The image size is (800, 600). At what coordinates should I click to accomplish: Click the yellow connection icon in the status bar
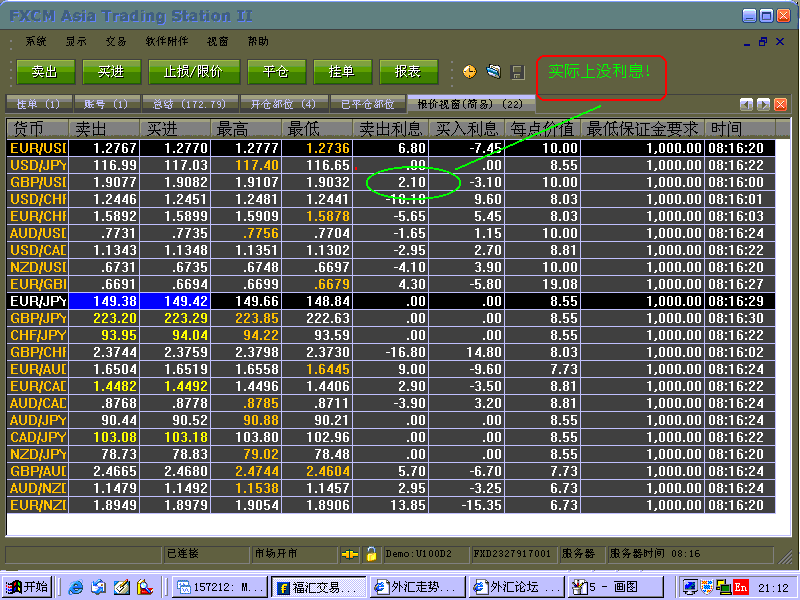[x=349, y=553]
